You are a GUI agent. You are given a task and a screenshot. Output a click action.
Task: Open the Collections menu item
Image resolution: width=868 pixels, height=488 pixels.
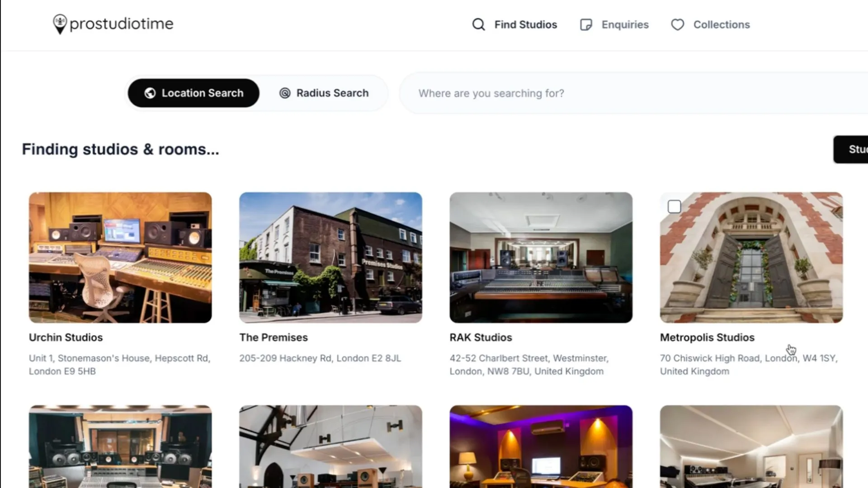pos(710,24)
